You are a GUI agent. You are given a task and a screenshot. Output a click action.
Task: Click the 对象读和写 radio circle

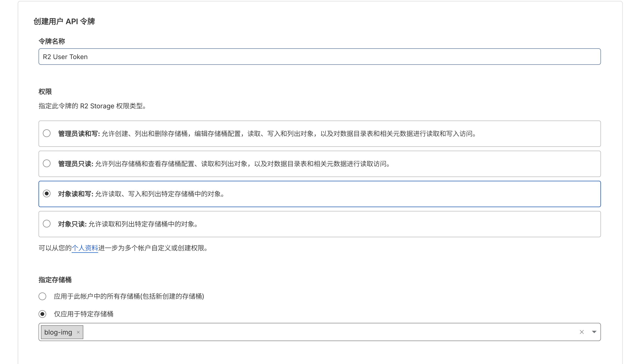pos(46,193)
